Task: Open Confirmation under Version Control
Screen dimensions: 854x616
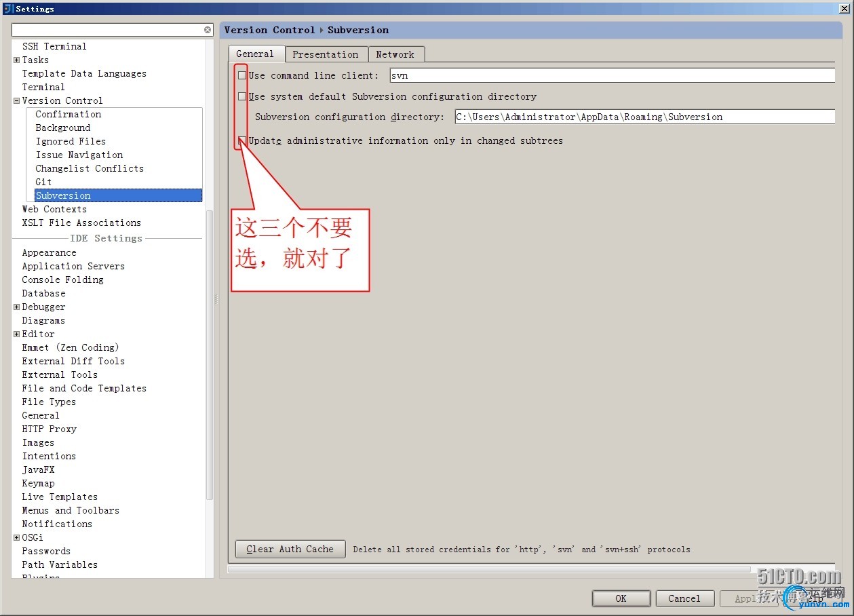Action: pos(69,114)
